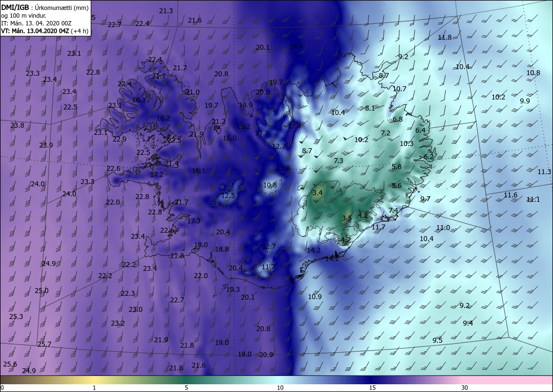The image size is (553, 392).
Task: Select the map value 10.7
Action: 400,89
